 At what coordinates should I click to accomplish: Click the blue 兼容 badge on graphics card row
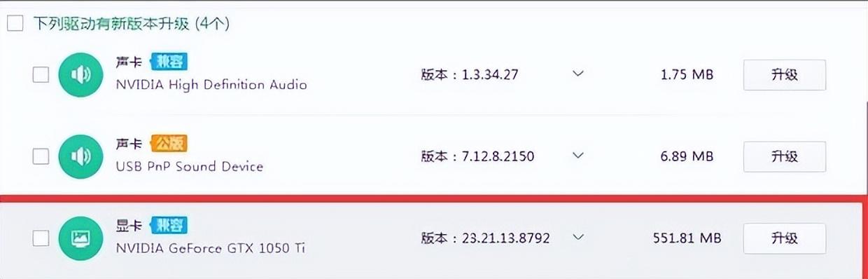(168, 226)
